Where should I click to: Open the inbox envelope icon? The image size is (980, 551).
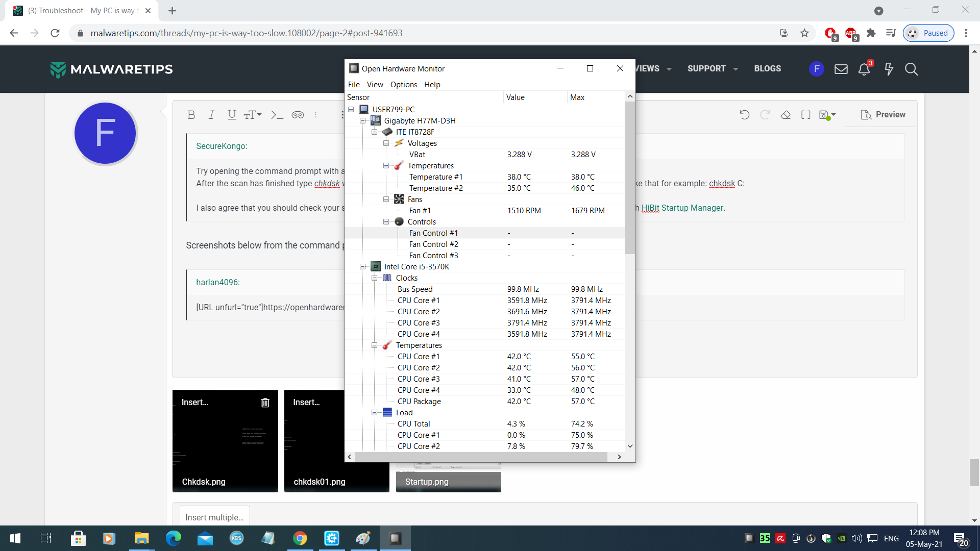coord(841,69)
